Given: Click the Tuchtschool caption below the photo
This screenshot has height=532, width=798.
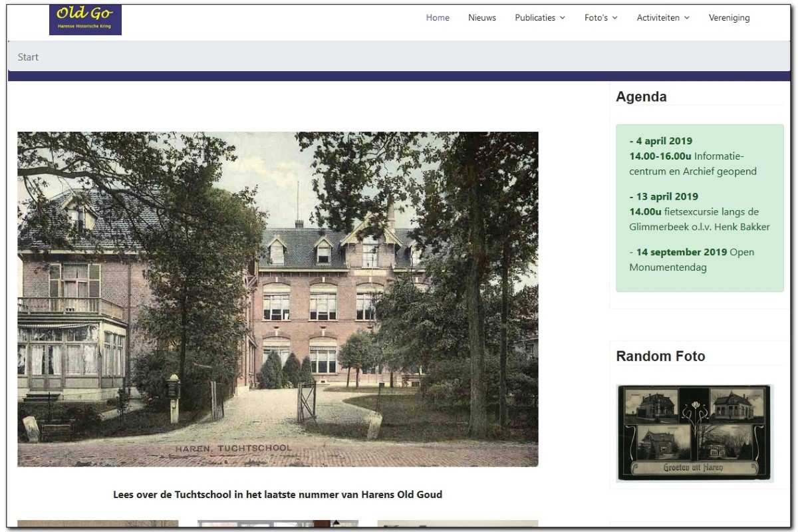Looking at the screenshot, I should [278, 495].
